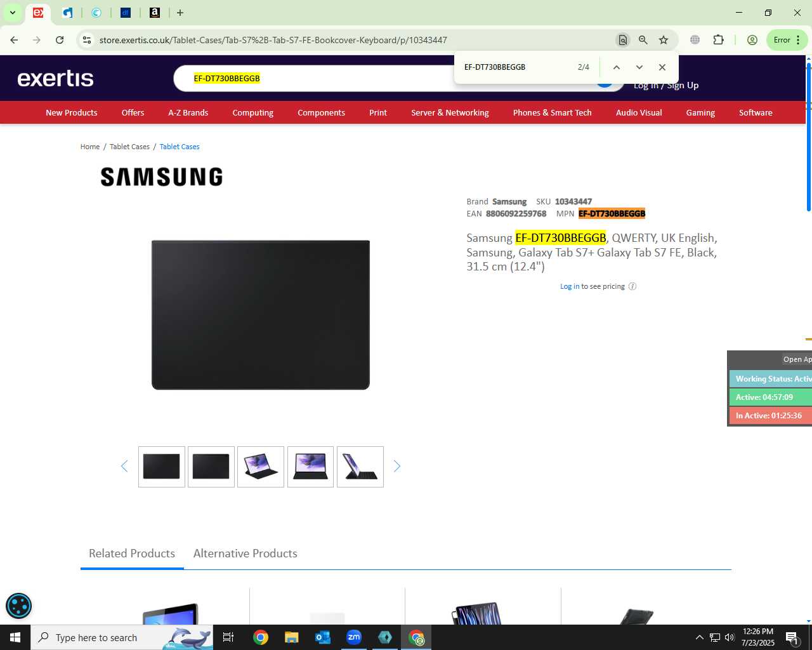Click the find bar text field
This screenshot has height=650, width=812.
point(515,67)
